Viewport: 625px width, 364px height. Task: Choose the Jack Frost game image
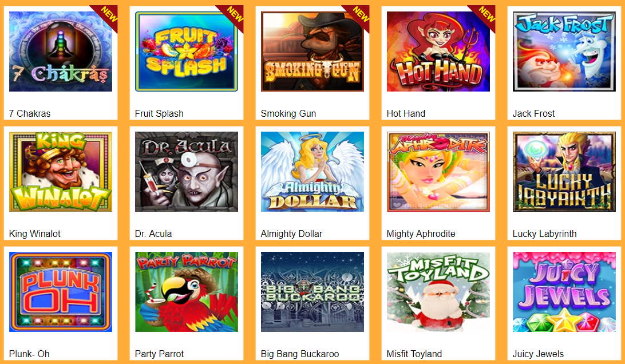click(564, 52)
